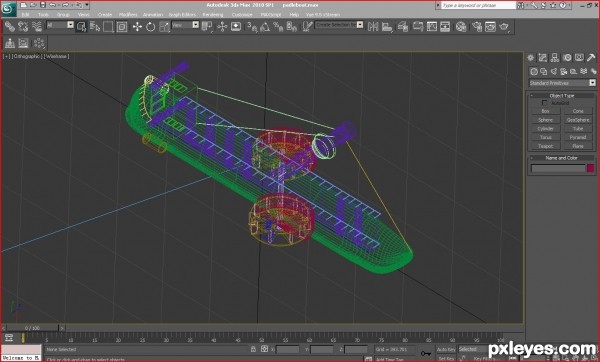Screen dimensions: 600x362
Task: Click the Mirror tool icon
Action: pos(373,26)
